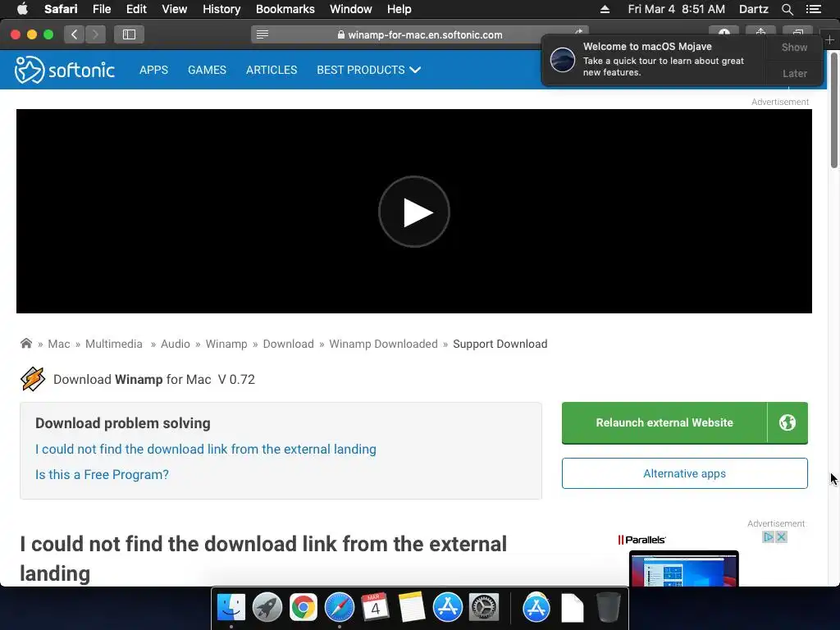
Task: Click Safari forward navigation arrow
Action: coord(95,34)
